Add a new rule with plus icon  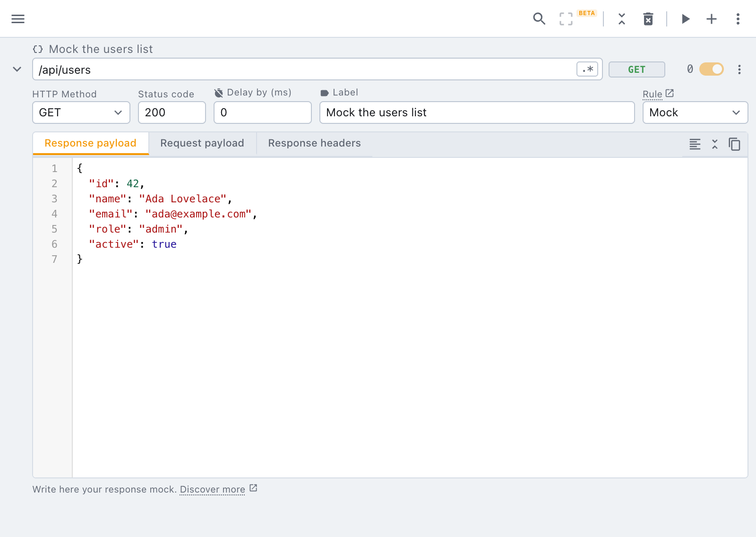pos(712,19)
